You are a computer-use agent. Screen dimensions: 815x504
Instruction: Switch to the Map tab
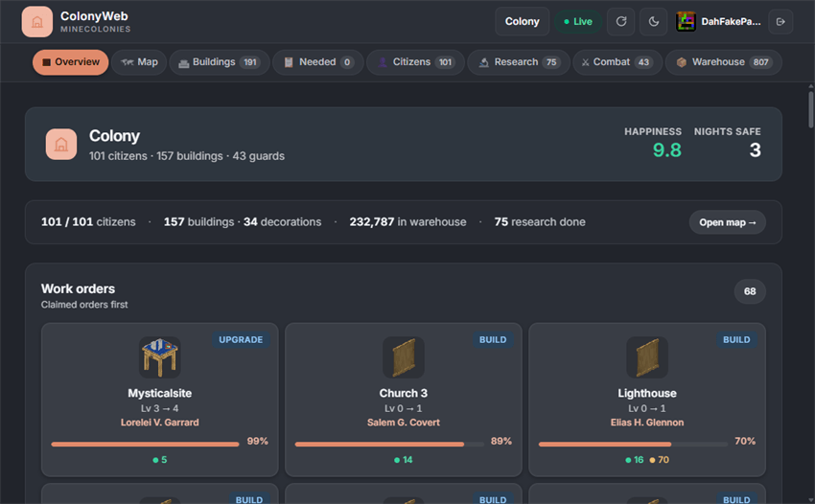139,62
